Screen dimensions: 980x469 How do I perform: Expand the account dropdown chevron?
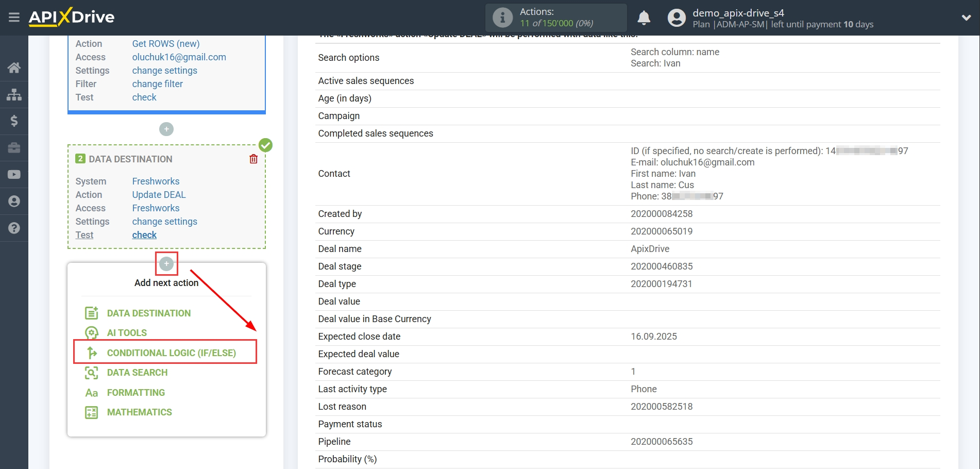[x=966, y=18]
